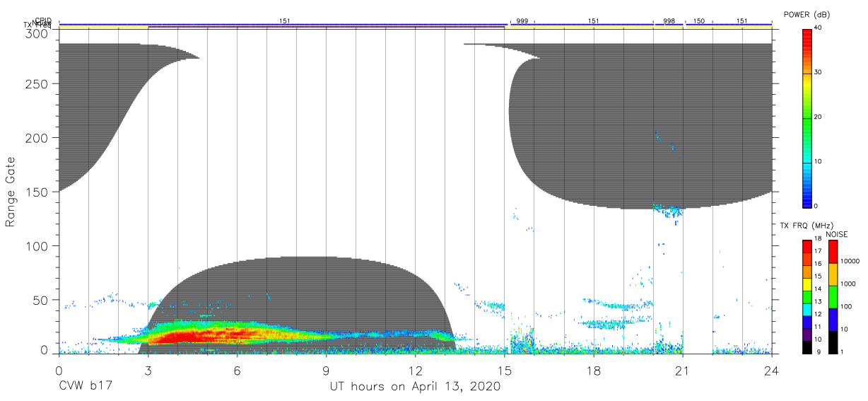This screenshot has height=401, width=868.
Task: Click the 50 Range Gate tick label
Action: [x=41, y=300]
